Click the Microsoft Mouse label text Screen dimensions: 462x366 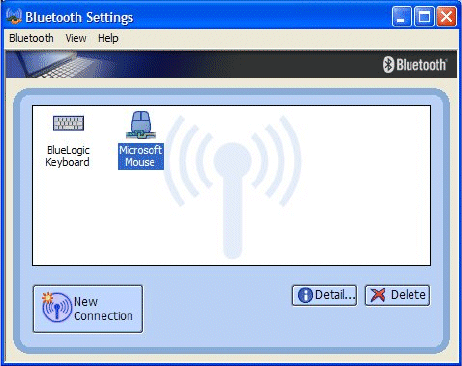pos(141,156)
